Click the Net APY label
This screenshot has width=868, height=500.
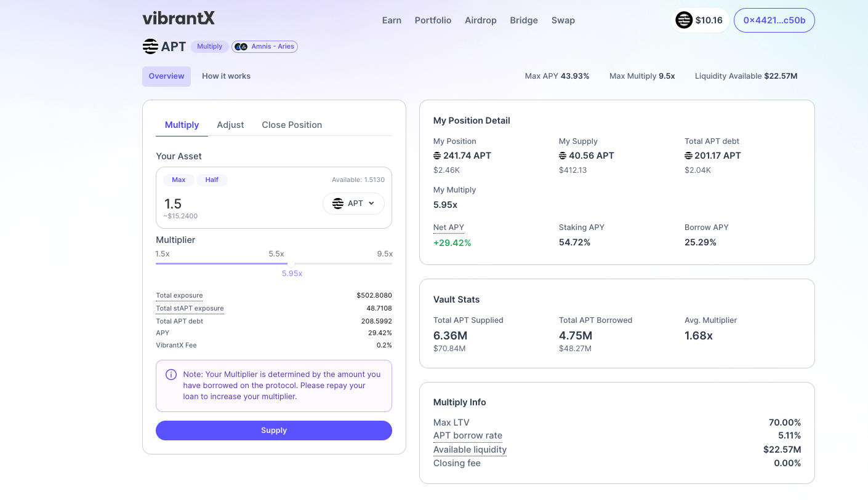(x=449, y=228)
